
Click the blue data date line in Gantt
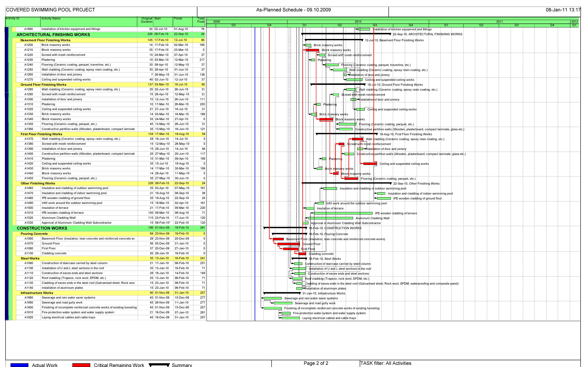click(x=255, y=174)
